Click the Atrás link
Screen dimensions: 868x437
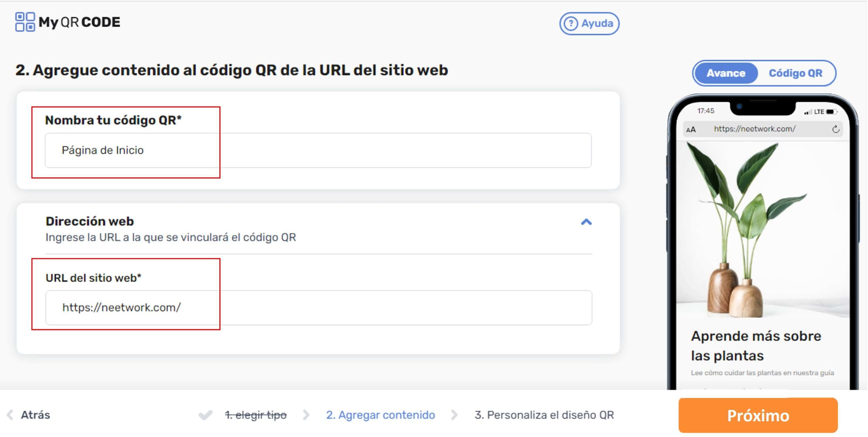[x=36, y=415]
